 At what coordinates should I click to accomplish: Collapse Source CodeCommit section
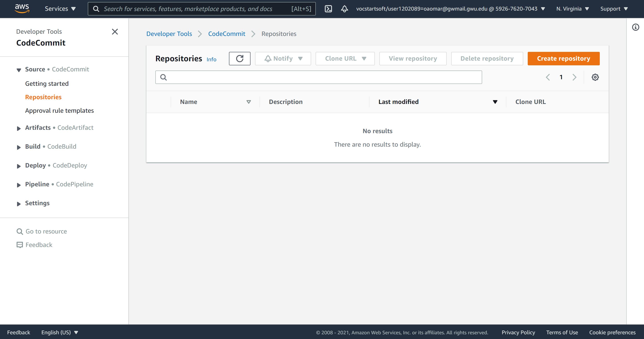point(19,70)
